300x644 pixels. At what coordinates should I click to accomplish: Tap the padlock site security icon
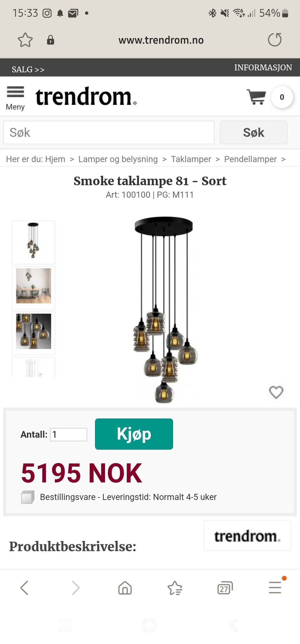(50, 40)
